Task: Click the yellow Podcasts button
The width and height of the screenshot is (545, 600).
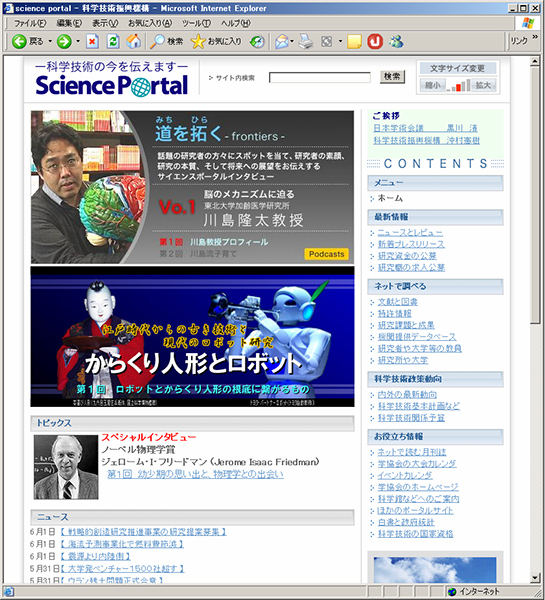Action: pos(326,254)
